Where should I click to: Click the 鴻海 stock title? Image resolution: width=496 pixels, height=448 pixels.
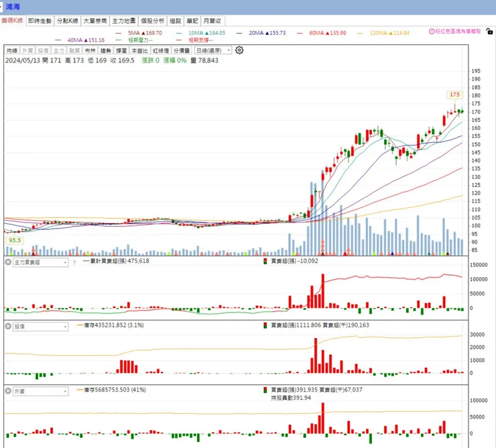(13, 7)
